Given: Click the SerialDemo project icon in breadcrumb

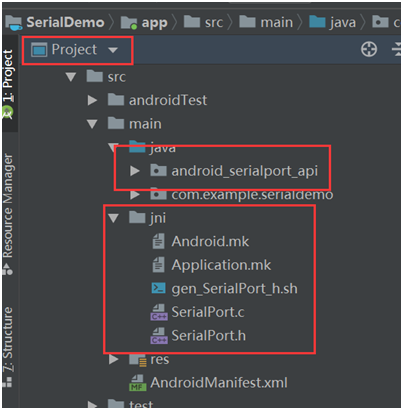Looking at the screenshot, I should pyautogui.click(x=14, y=23).
